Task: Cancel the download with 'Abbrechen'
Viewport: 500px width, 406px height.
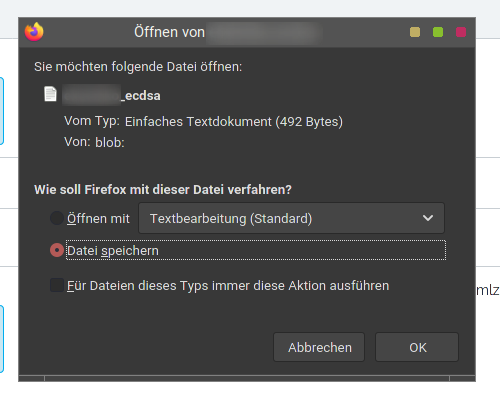Action: point(319,347)
